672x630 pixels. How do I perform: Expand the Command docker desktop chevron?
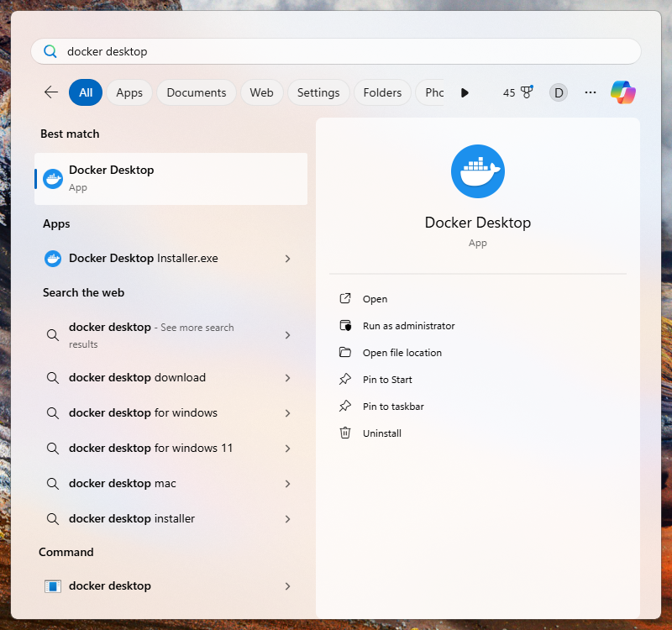(287, 586)
